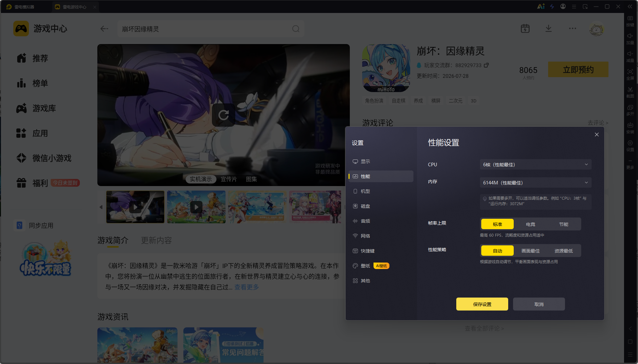638x364 pixels.
Task: Open 磁盘 settings section
Action: tap(381, 206)
